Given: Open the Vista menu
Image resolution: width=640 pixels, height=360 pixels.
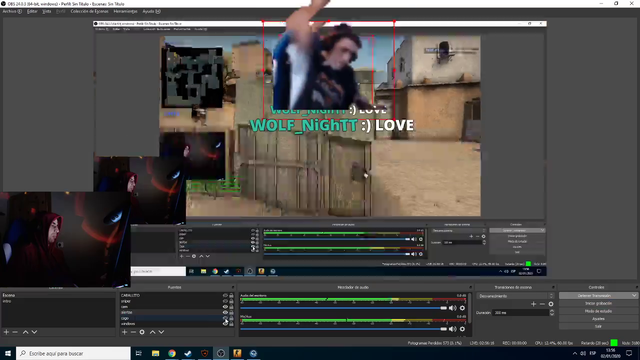Looking at the screenshot, I should [x=47, y=11].
